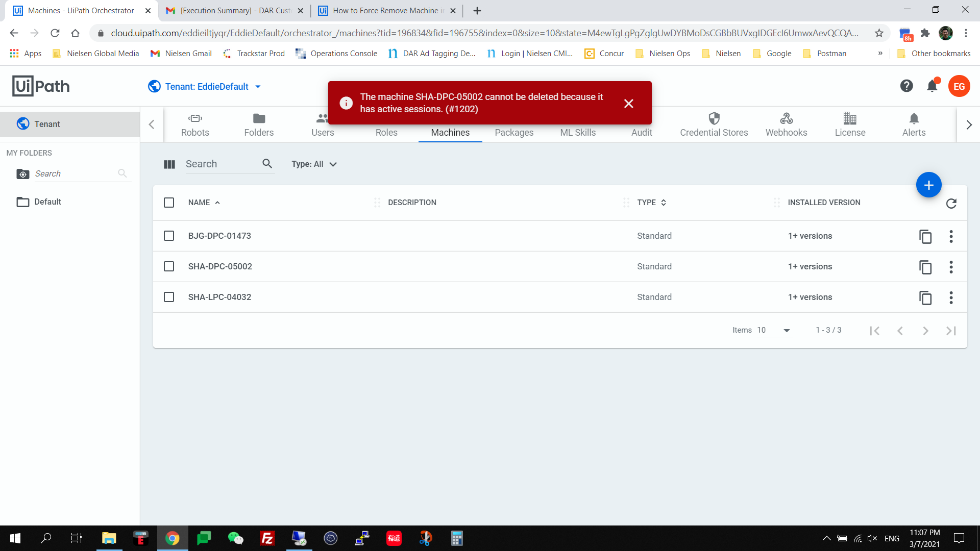The width and height of the screenshot is (980, 551).
Task: Toggle the select-all header checkbox
Action: (169, 203)
